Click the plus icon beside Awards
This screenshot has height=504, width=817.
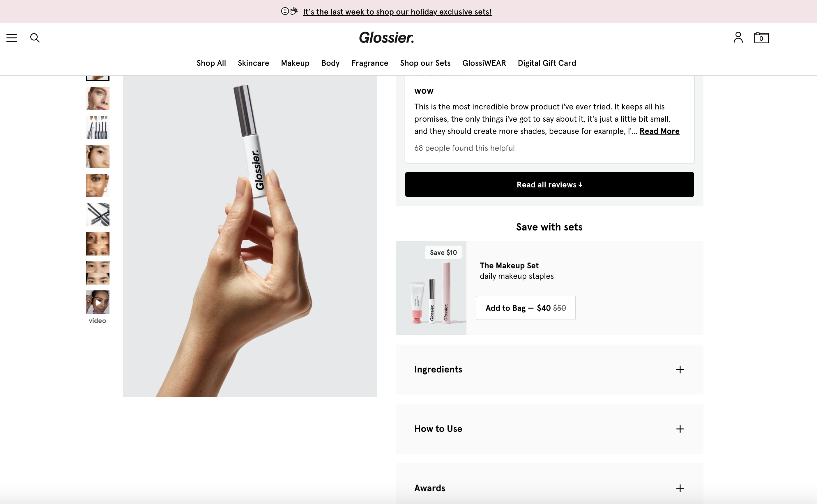pyautogui.click(x=680, y=488)
